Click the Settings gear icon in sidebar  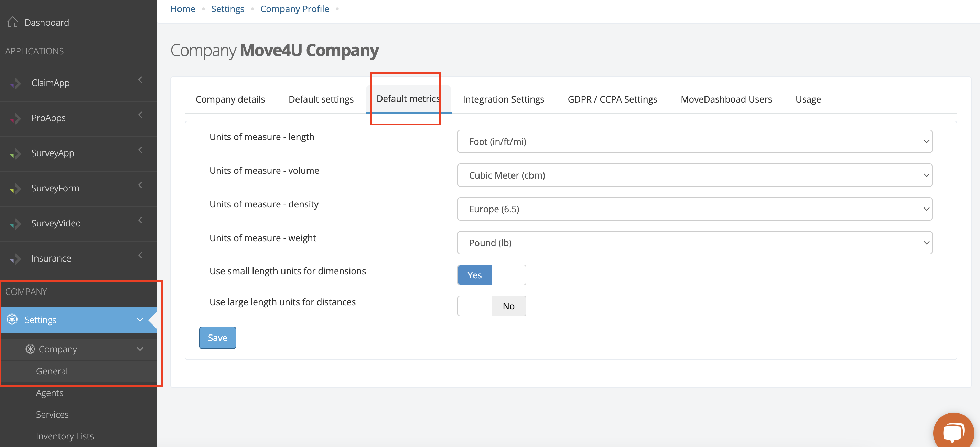[12, 320]
